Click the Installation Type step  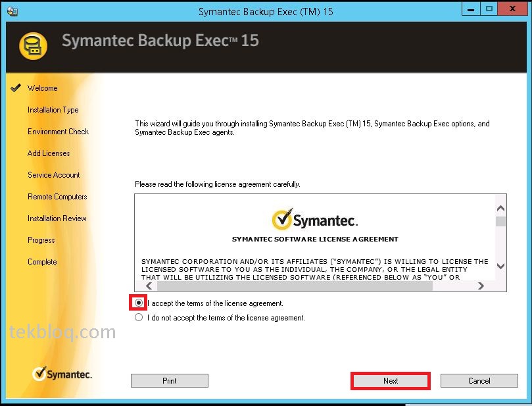tap(53, 110)
